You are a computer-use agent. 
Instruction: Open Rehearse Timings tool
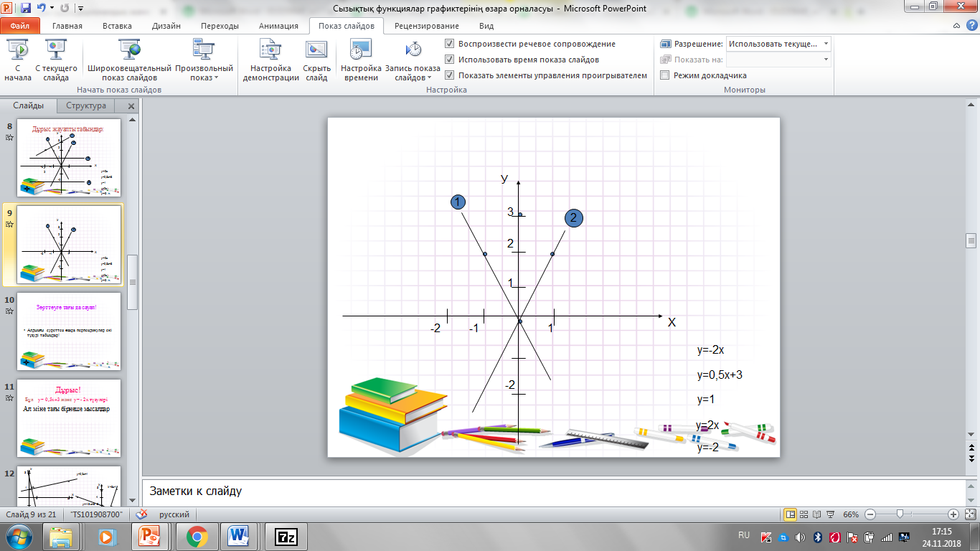[x=360, y=60]
